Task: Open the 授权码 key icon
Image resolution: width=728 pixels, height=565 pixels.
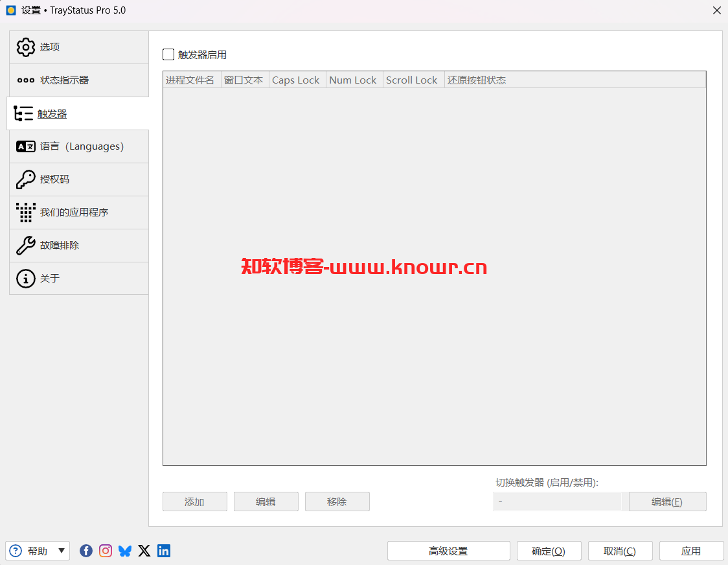Action: [x=25, y=179]
